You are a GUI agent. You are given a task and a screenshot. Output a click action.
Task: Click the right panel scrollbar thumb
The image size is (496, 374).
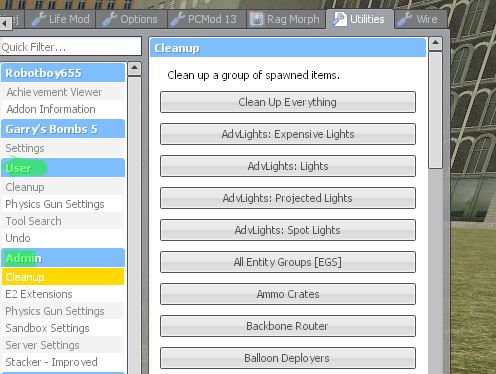point(435,110)
